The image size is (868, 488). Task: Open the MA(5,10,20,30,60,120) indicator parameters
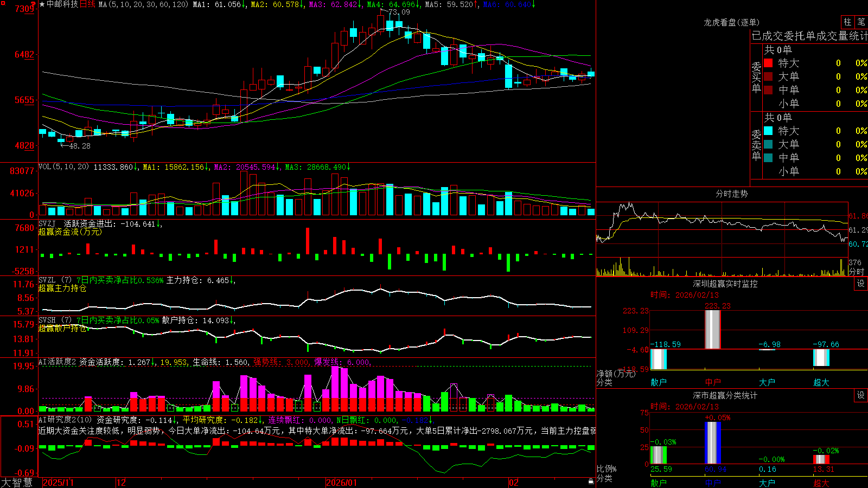click(143, 4)
